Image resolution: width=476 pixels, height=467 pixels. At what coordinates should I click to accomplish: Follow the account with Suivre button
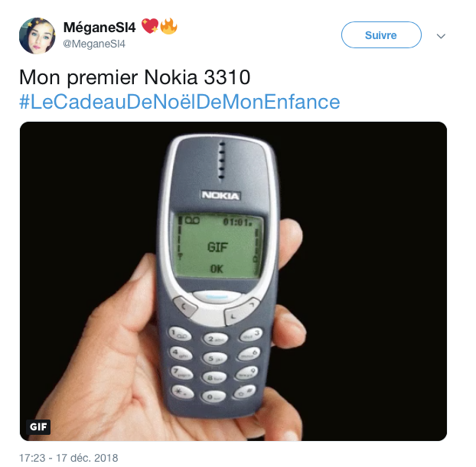381,35
